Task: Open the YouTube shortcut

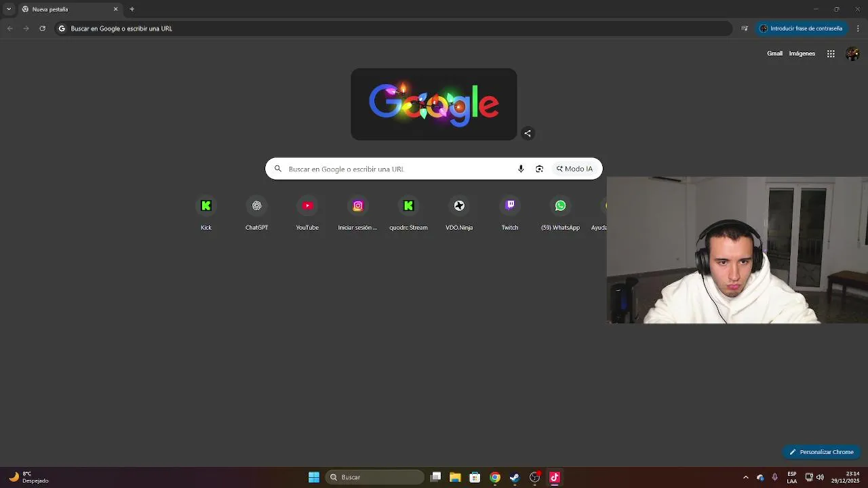Action: click(307, 213)
